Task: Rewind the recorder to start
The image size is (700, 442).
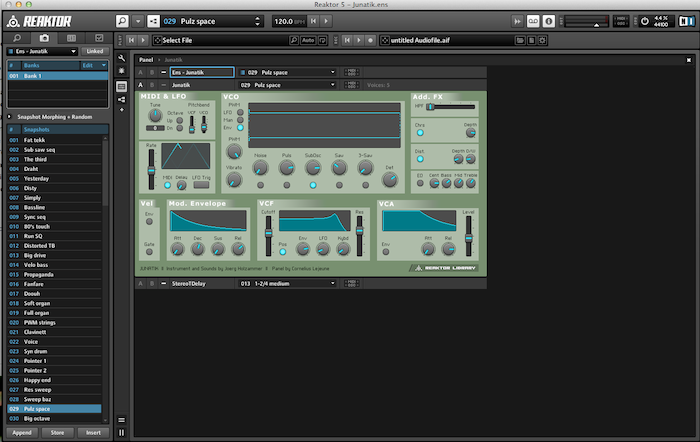Action: coord(347,40)
